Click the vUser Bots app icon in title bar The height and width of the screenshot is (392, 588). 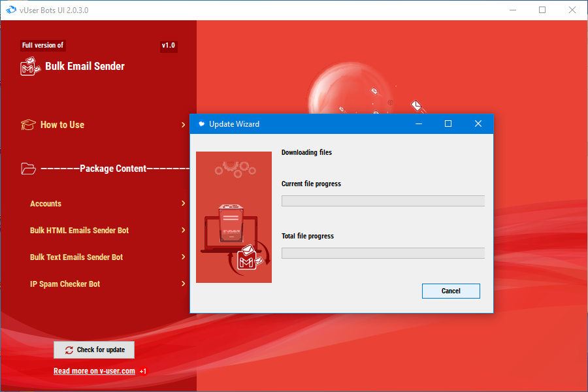[11, 10]
